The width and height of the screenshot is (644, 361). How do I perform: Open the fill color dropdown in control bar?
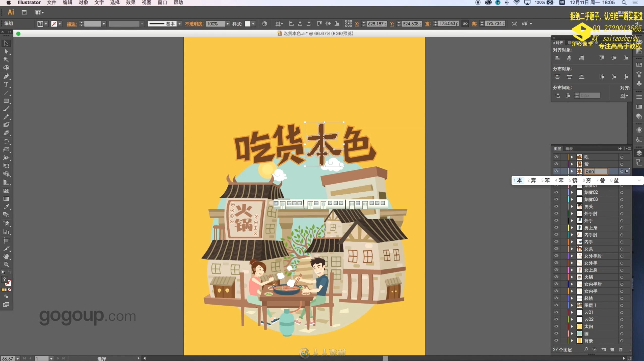pyautogui.click(x=46, y=24)
